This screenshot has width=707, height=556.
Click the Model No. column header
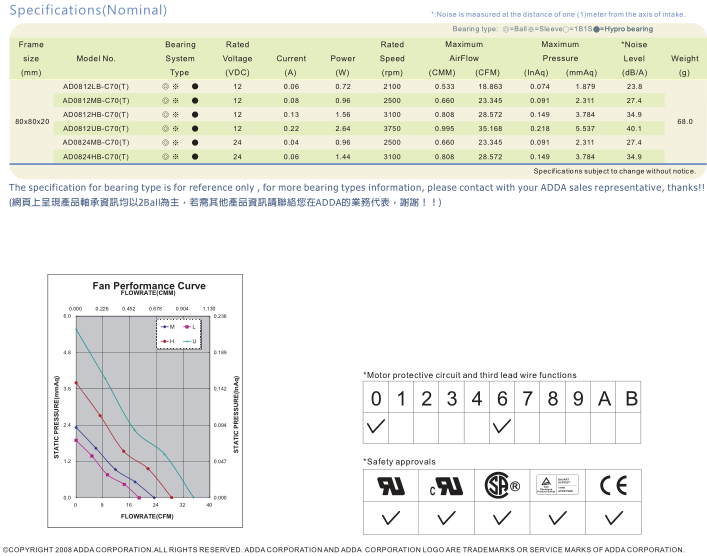[96, 59]
